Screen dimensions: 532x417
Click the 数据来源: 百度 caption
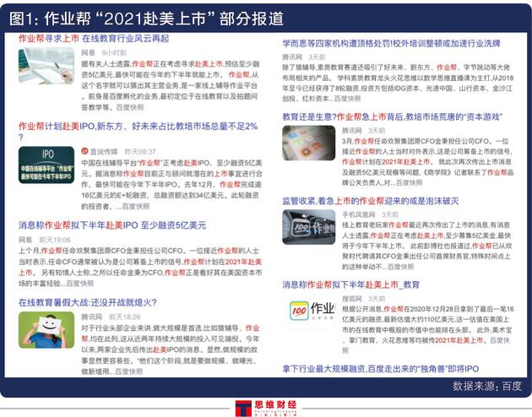(x=487, y=386)
